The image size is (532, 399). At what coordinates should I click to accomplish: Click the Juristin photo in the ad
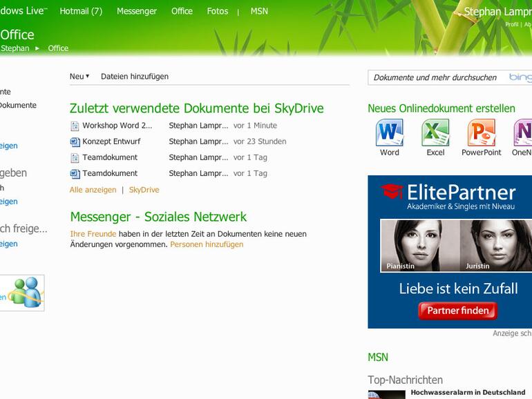(496, 245)
